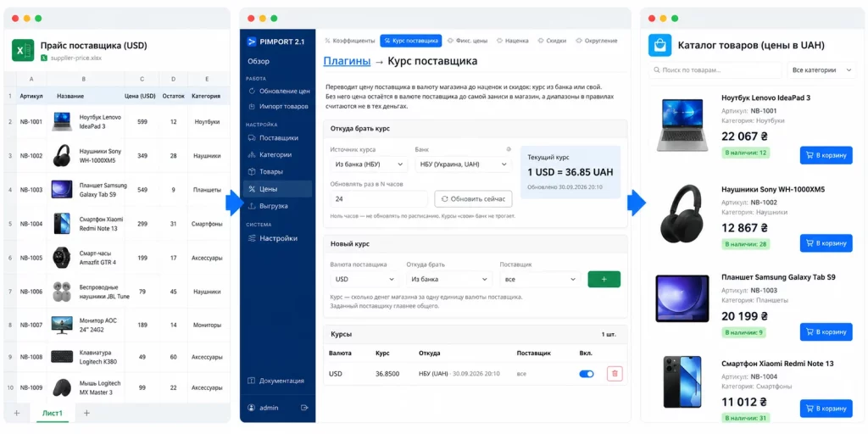The height and width of the screenshot is (434, 868).
Task: Switch to Округление tab
Action: (596, 41)
